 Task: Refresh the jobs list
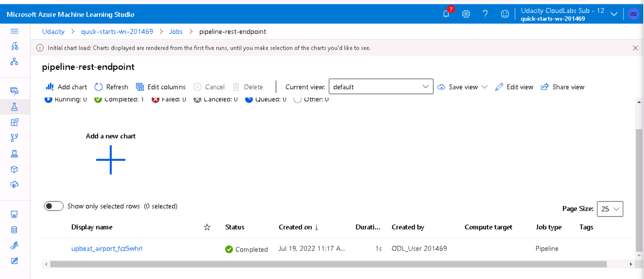[x=111, y=87]
